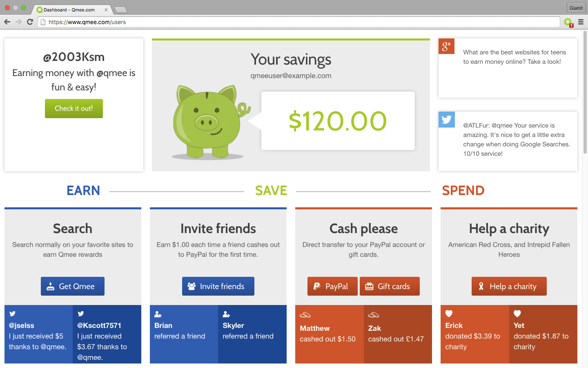Click the Google Plus icon
588x368 pixels.
click(446, 46)
